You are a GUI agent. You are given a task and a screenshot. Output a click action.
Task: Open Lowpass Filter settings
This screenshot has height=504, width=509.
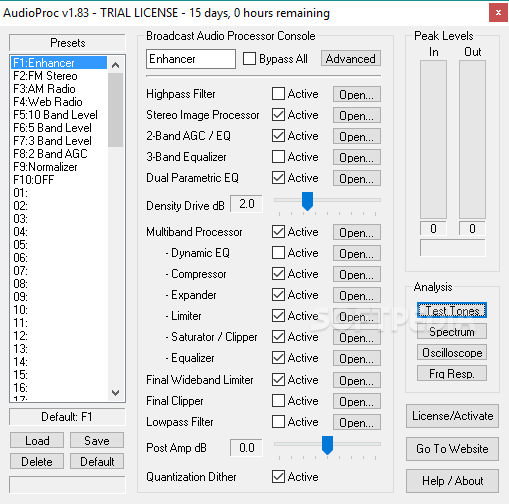tap(357, 422)
